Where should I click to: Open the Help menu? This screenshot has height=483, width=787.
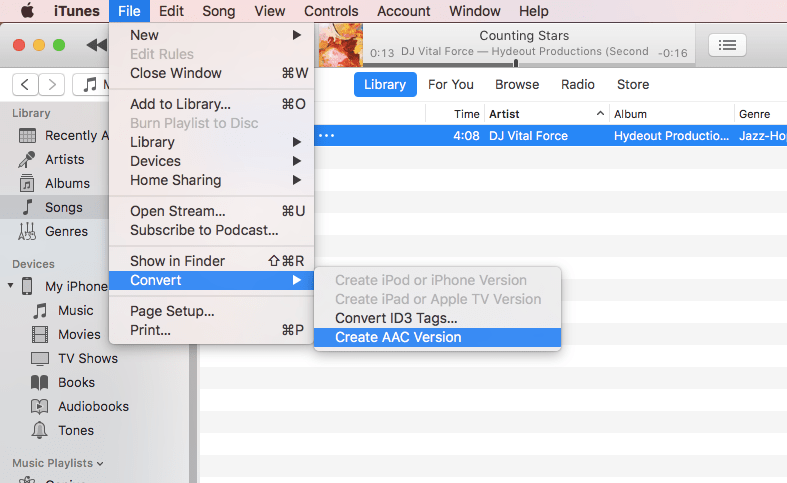(x=534, y=11)
